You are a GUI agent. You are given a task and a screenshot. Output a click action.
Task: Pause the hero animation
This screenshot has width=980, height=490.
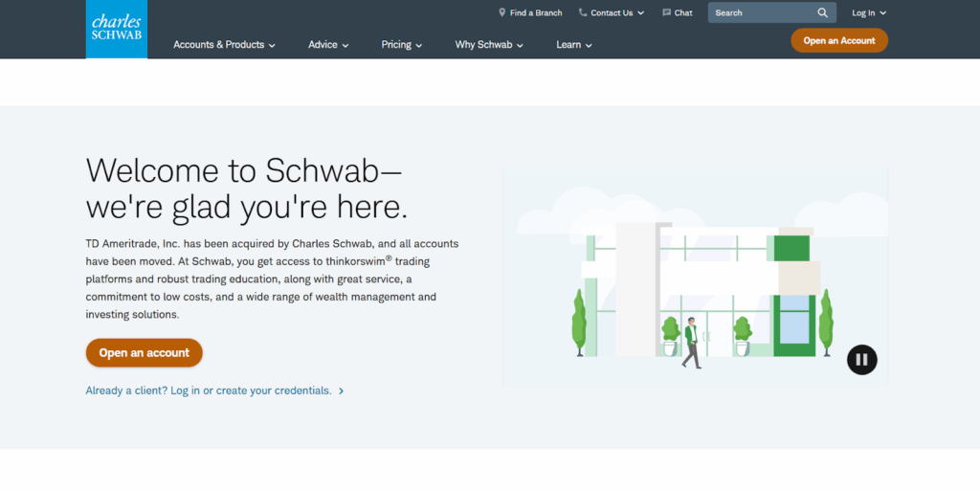[x=861, y=359]
